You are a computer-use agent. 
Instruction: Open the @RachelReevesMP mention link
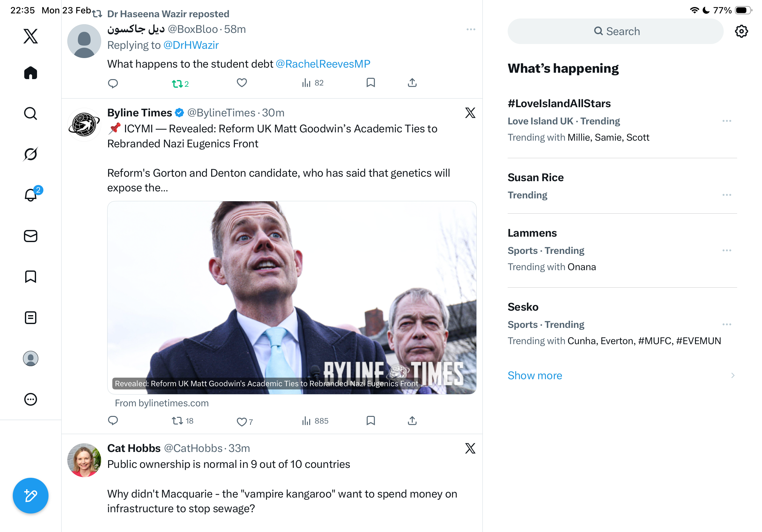(x=323, y=64)
